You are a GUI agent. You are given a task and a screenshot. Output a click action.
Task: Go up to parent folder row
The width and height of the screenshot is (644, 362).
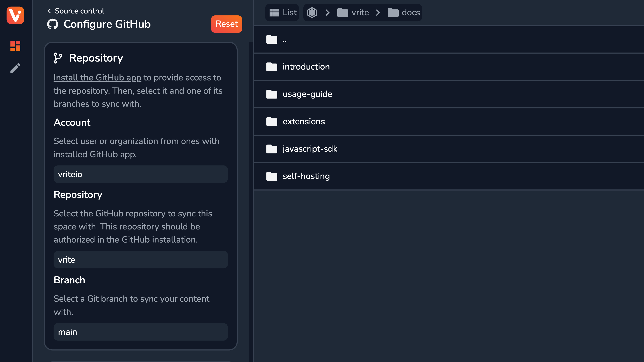point(449,39)
